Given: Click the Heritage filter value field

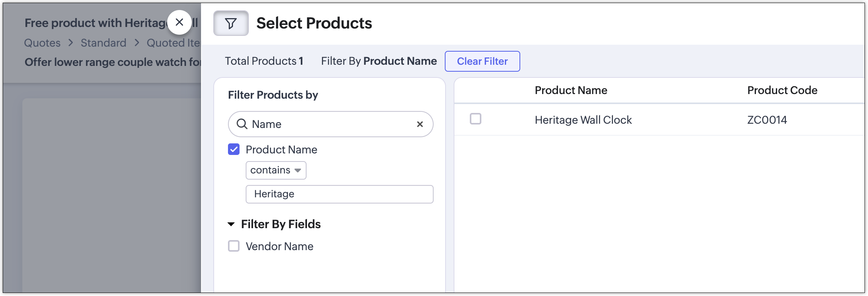Looking at the screenshot, I should (x=339, y=194).
